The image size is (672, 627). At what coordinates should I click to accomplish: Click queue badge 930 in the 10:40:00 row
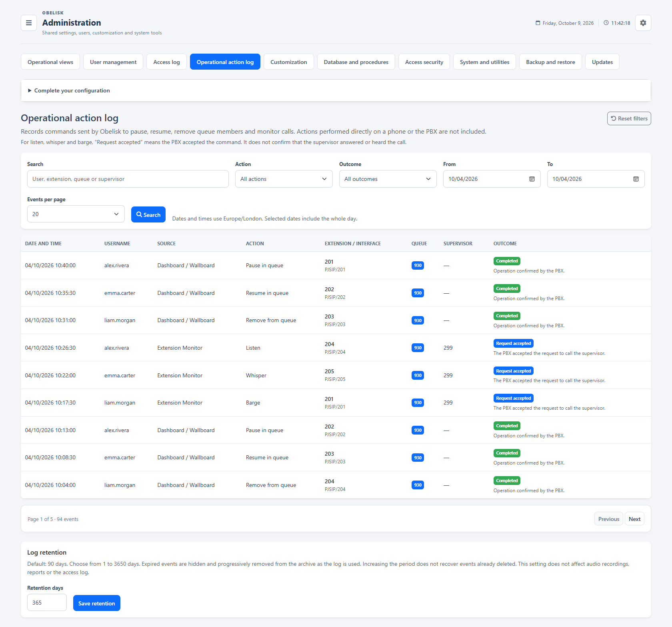pos(418,265)
